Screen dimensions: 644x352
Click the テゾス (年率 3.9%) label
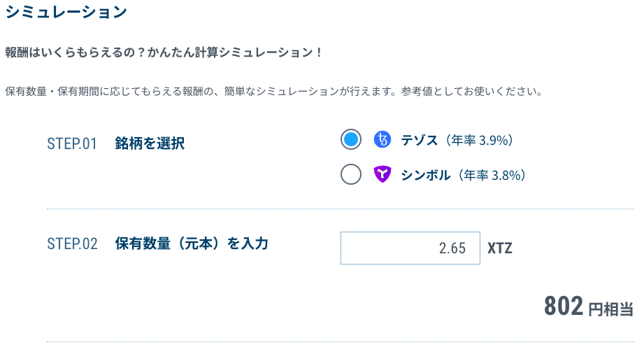(x=457, y=140)
